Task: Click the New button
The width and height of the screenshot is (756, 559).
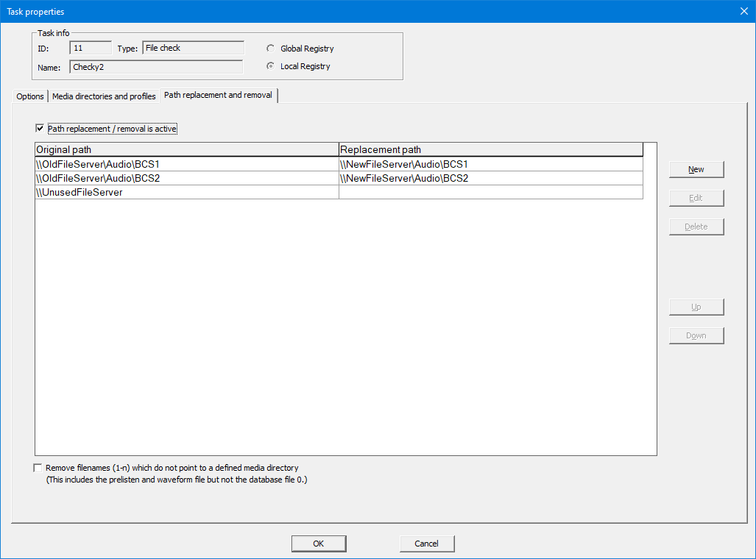Action: click(x=696, y=169)
